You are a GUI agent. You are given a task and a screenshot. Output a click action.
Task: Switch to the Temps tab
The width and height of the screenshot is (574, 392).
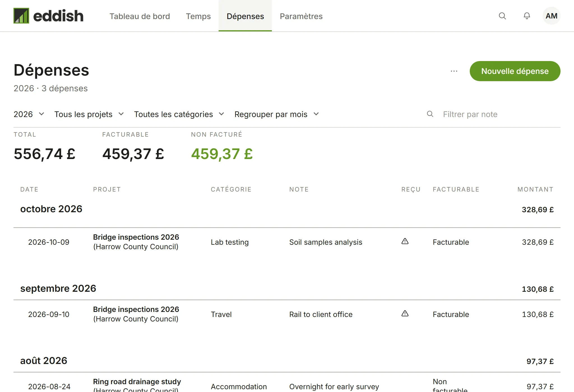click(x=198, y=16)
